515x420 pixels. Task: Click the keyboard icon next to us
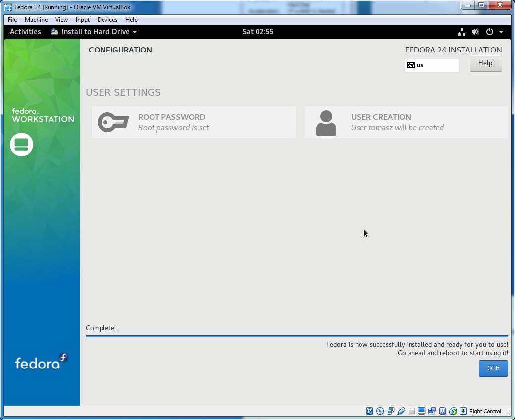pos(411,65)
